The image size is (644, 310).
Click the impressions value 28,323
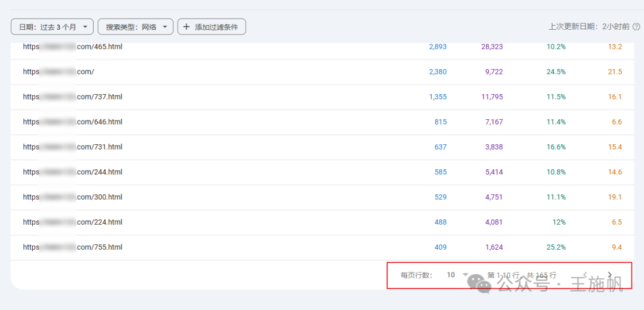point(492,47)
